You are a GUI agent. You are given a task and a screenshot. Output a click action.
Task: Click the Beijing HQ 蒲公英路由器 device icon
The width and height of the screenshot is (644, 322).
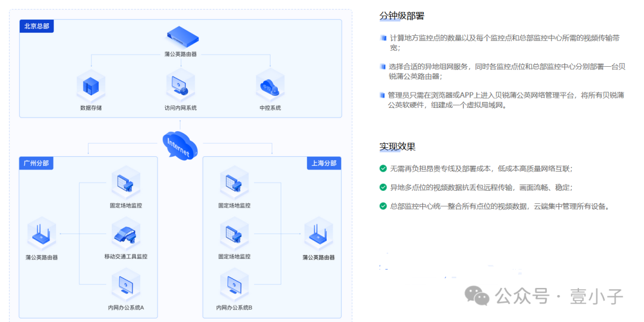[182, 36]
